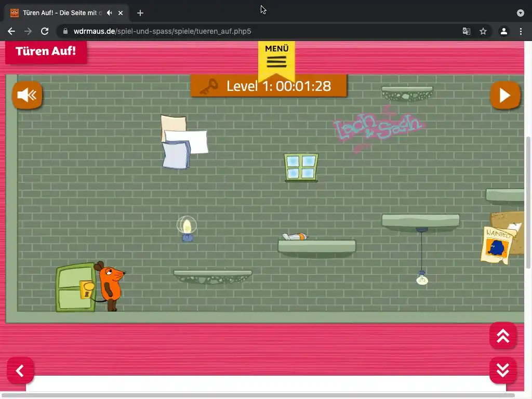The image size is (532, 399).
Task: Close the Türen Auf! tab
Action: (x=121, y=13)
